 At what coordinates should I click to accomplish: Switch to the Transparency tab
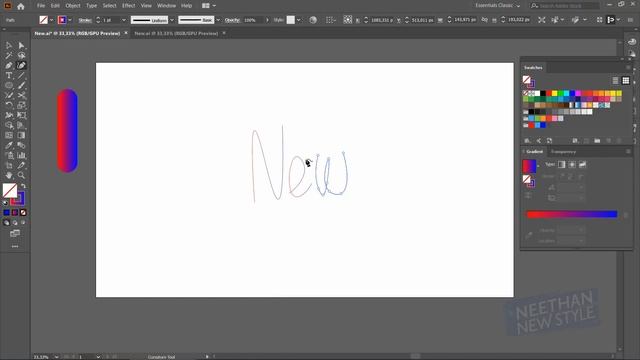(563, 152)
